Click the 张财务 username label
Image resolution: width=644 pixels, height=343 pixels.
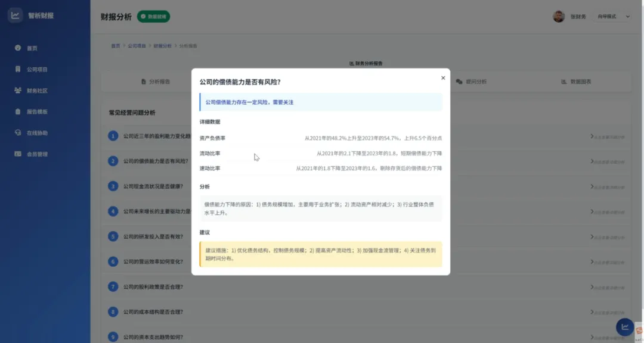click(x=578, y=17)
